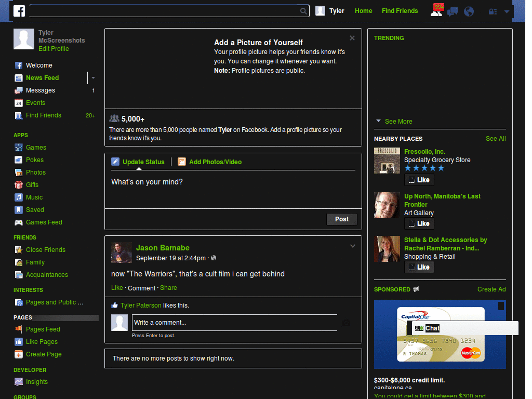Click the Pokes app icon
This screenshot has height=399, width=532.
pos(19,160)
